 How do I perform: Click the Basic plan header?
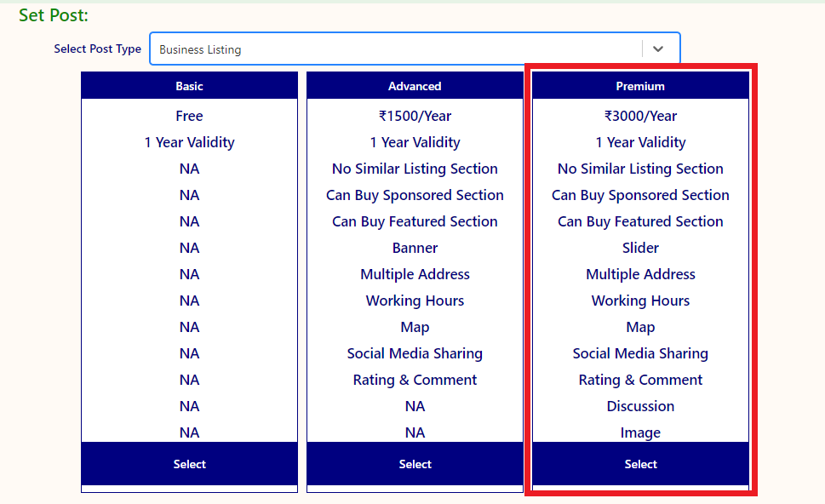[189, 86]
